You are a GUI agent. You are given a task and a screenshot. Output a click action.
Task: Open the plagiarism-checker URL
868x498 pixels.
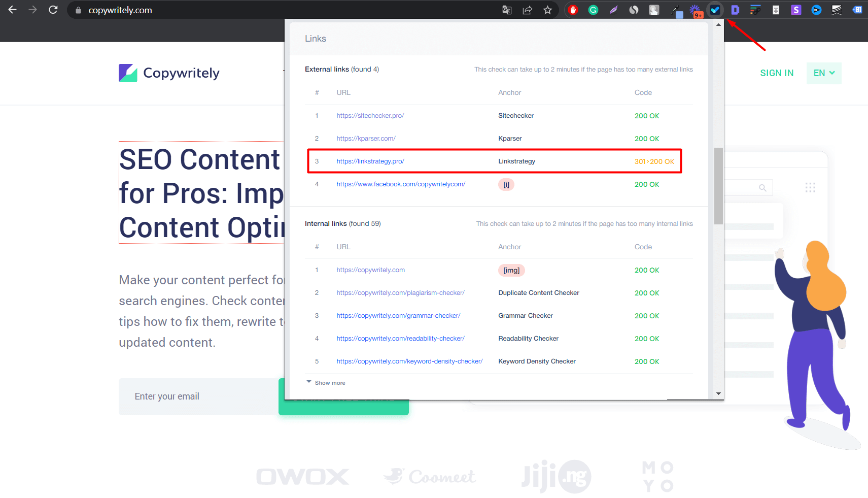400,293
